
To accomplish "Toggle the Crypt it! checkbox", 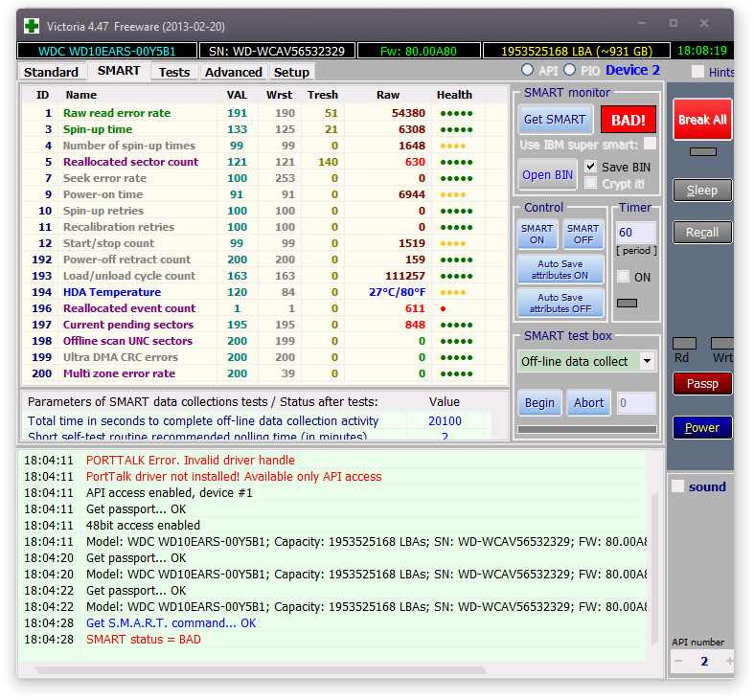I will (590, 183).
